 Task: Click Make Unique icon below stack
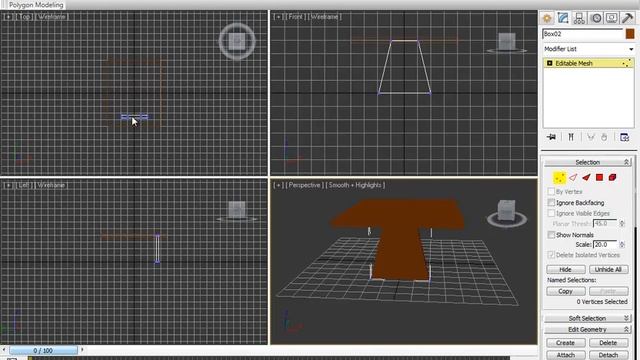[x=591, y=137]
